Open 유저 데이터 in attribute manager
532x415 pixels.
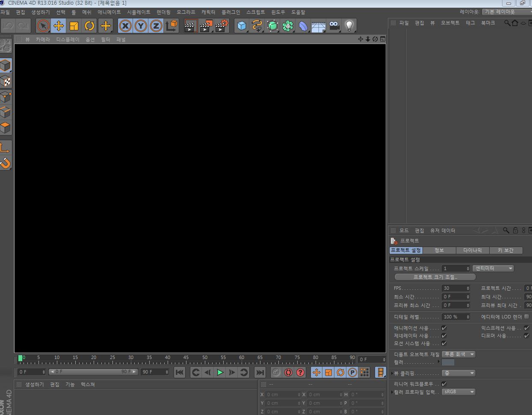point(442,230)
